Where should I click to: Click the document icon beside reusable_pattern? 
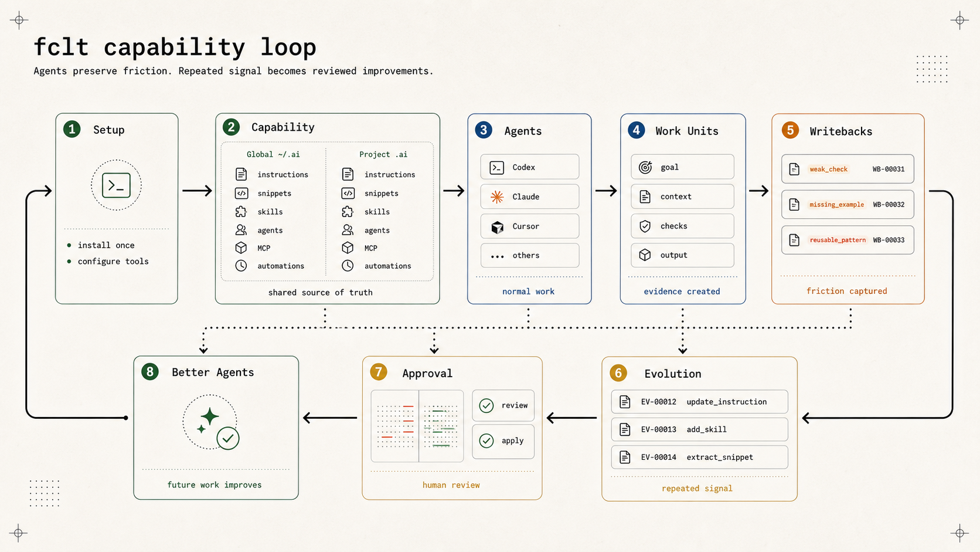pyautogui.click(x=794, y=240)
